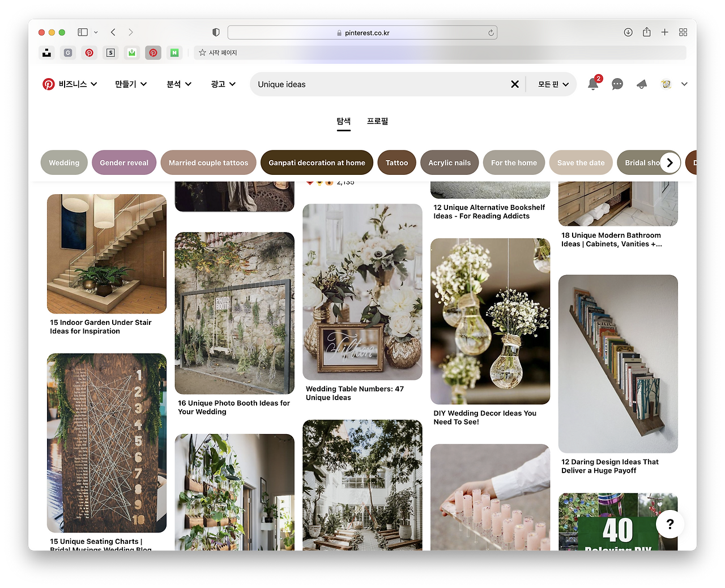Expand the 만들기 menu
The width and height of the screenshot is (725, 588).
click(x=131, y=84)
